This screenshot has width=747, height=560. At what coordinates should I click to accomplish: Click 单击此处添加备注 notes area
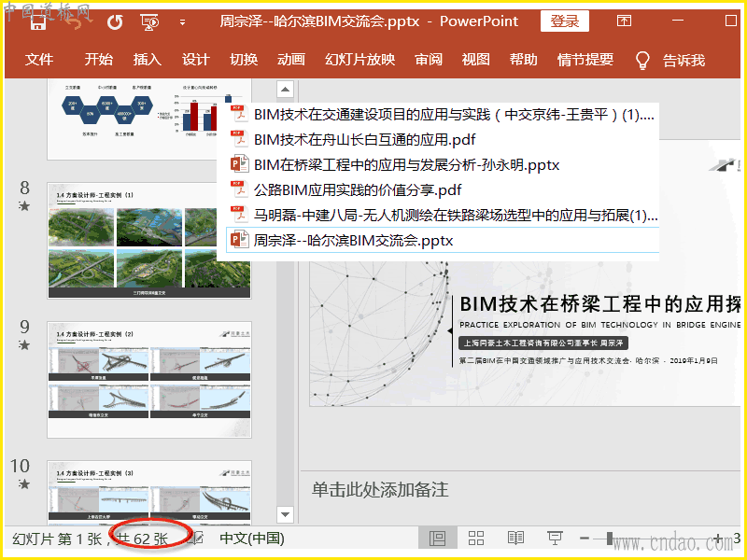(380, 489)
